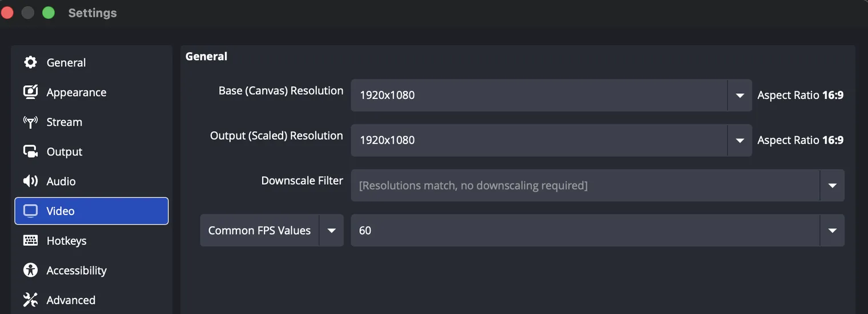Click the Output Resolution 1920x1080 text field
The image size is (868, 314).
(x=539, y=140)
